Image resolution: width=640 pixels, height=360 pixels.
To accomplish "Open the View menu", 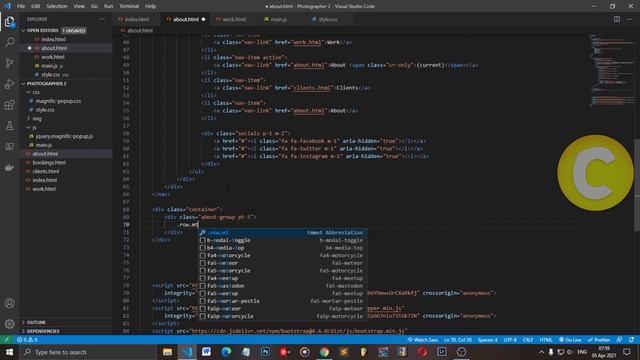I will coord(79,6).
